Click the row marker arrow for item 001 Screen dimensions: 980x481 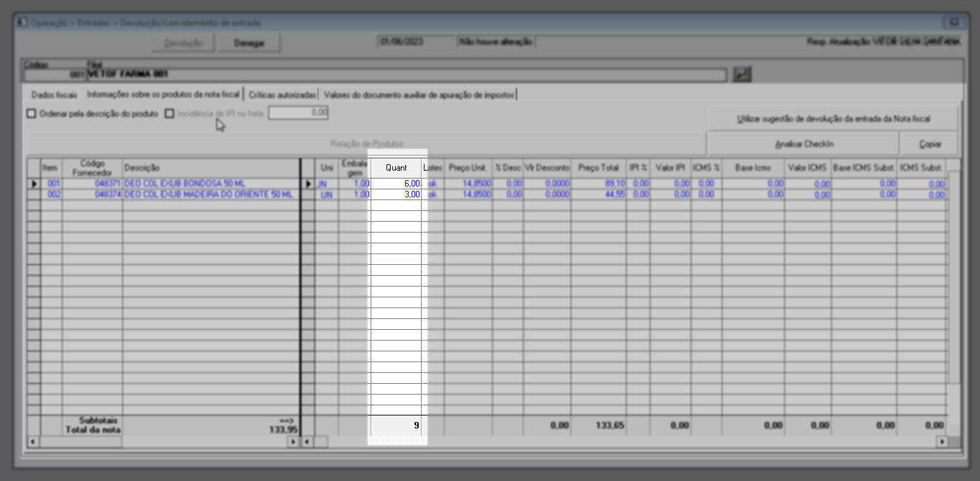[34, 184]
